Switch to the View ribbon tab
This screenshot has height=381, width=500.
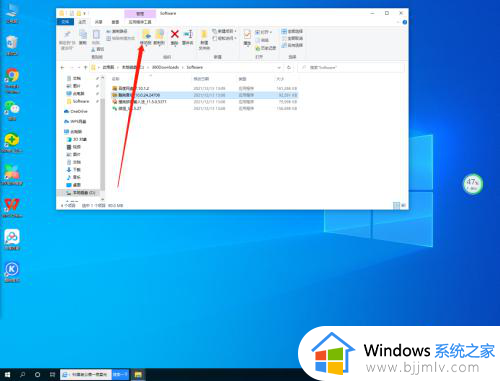(115, 22)
